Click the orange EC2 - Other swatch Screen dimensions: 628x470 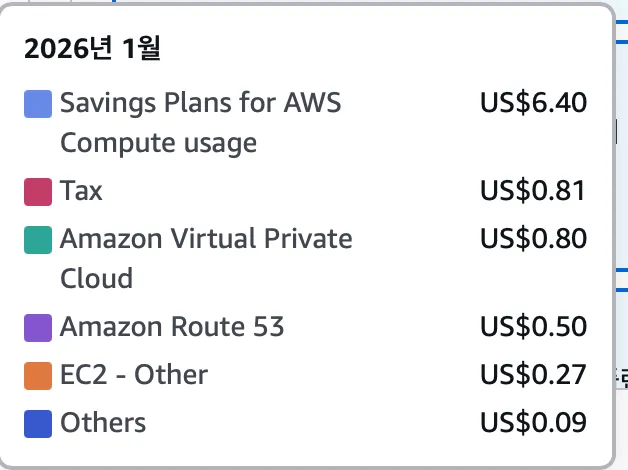(38, 375)
